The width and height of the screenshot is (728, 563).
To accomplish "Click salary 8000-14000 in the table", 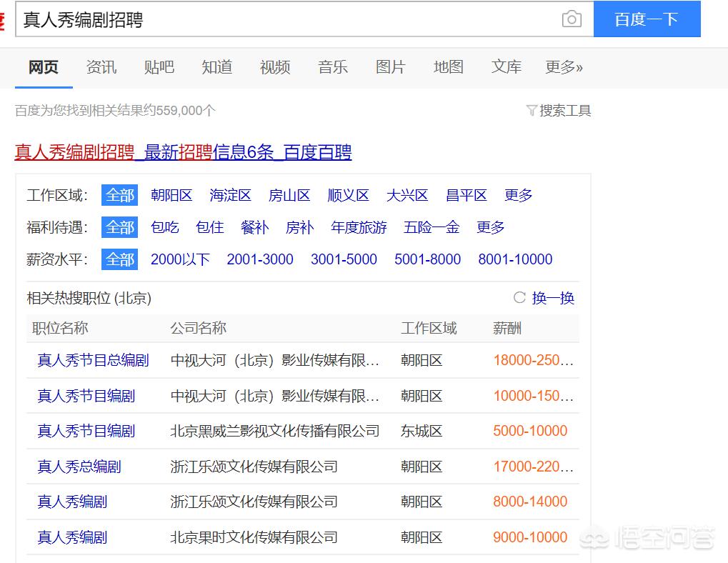I will pos(530,502).
